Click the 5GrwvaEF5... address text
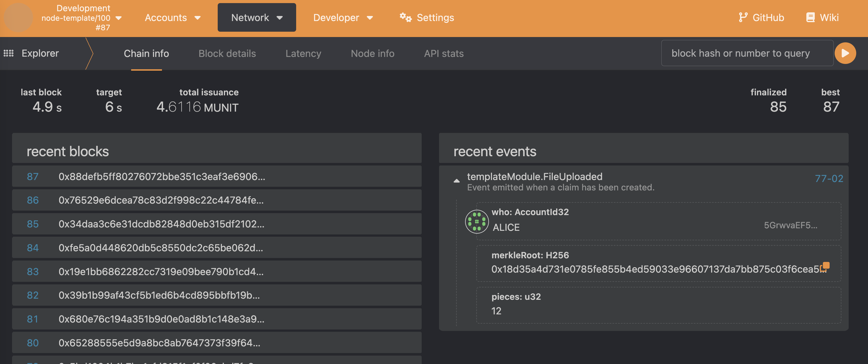Screen dimensions: 868x364 [790, 225]
